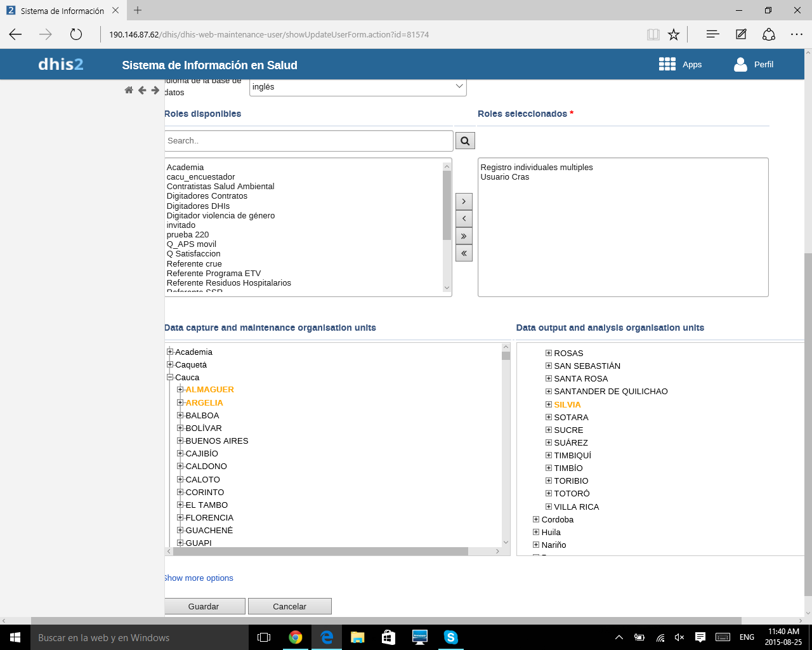Expand the Huila organisation unit

536,532
